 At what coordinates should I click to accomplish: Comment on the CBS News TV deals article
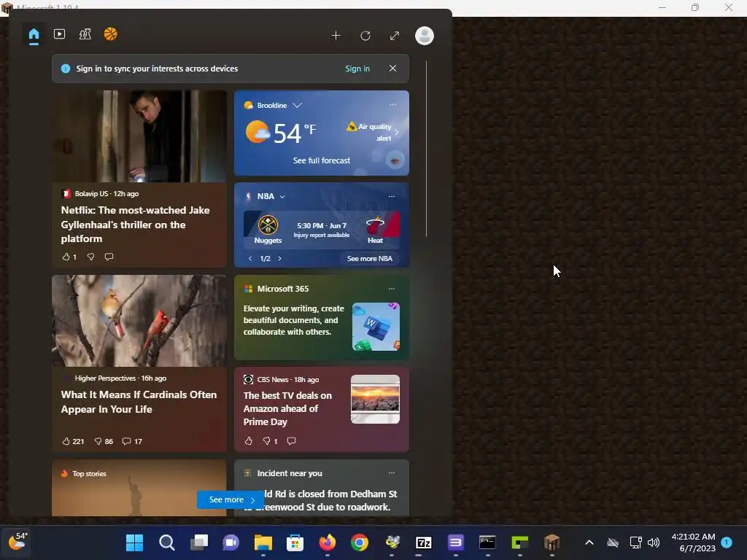292,441
